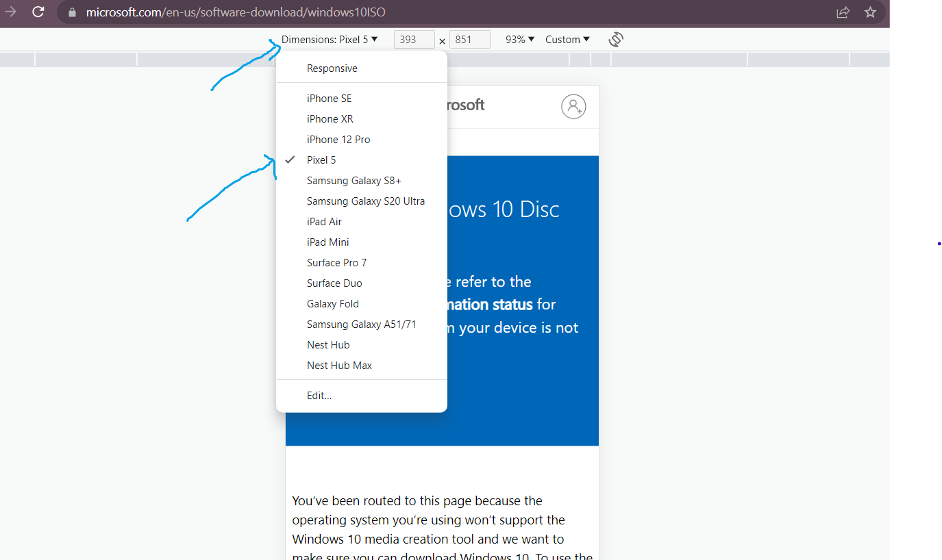
Task: Open the Custom throttling dropdown
Action: [567, 40]
